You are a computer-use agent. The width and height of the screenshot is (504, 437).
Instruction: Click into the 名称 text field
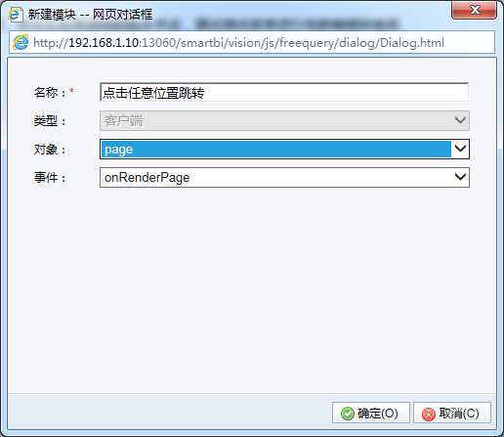click(284, 93)
